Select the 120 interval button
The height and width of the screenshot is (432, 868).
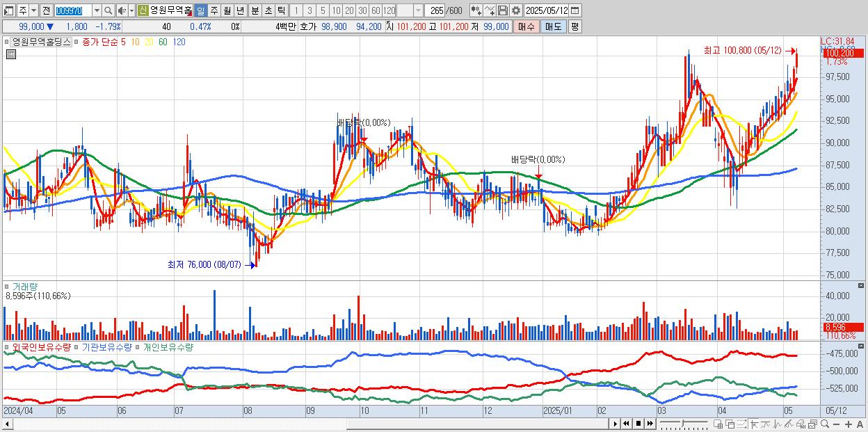pos(389,10)
